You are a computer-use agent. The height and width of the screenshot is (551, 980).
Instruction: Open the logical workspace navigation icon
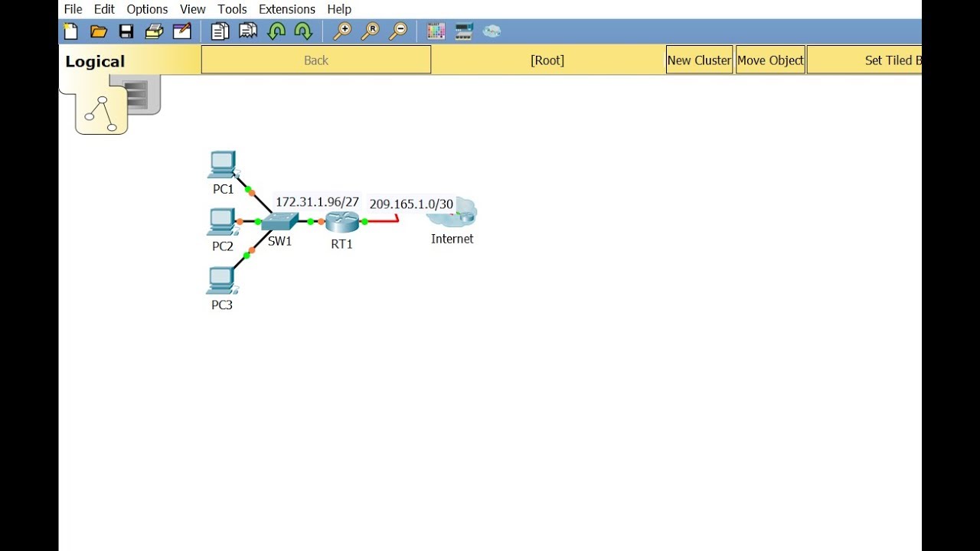102,112
